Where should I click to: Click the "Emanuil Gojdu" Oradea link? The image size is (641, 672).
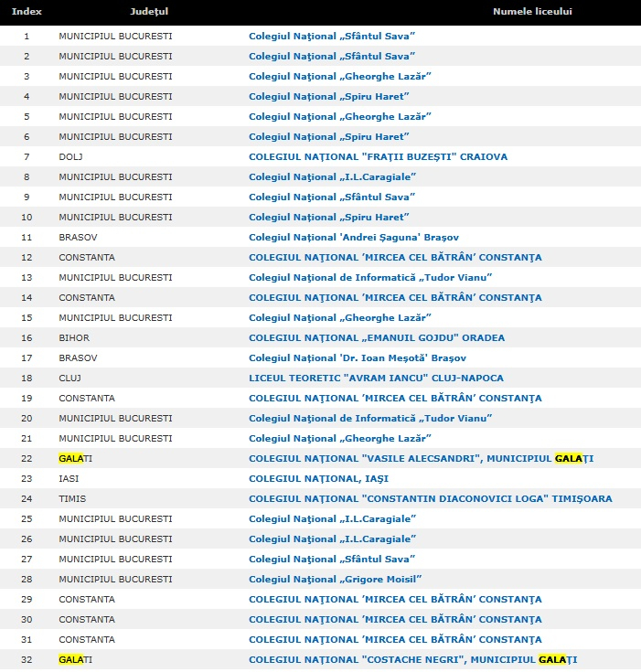tap(376, 337)
